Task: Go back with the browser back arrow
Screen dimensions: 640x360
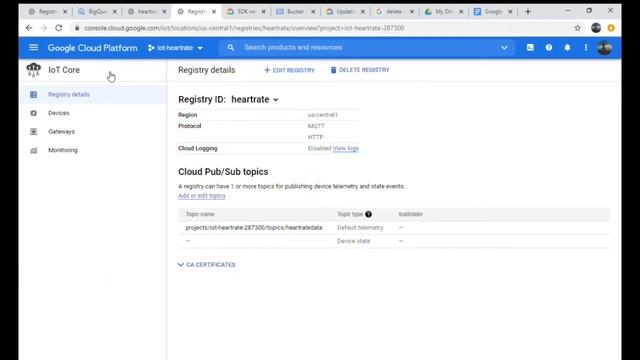Action: pos(29,28)
